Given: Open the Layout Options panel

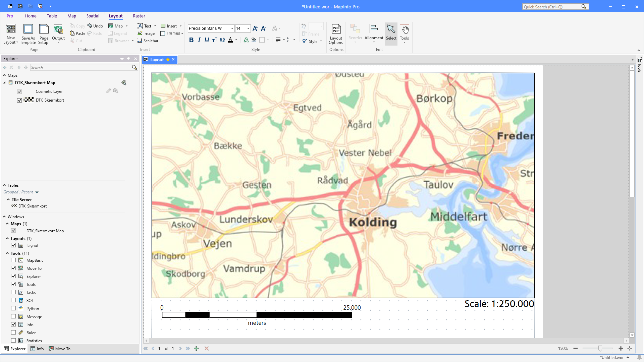Looking at the screenshot, I should 336,34.
